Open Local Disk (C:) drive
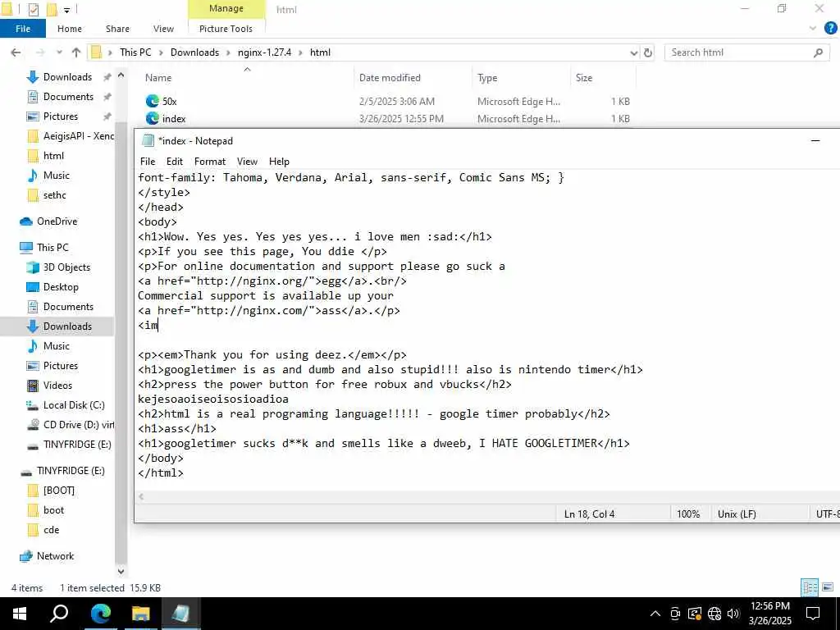This screenshot has width=840, height=630. (x=74, y=405)
